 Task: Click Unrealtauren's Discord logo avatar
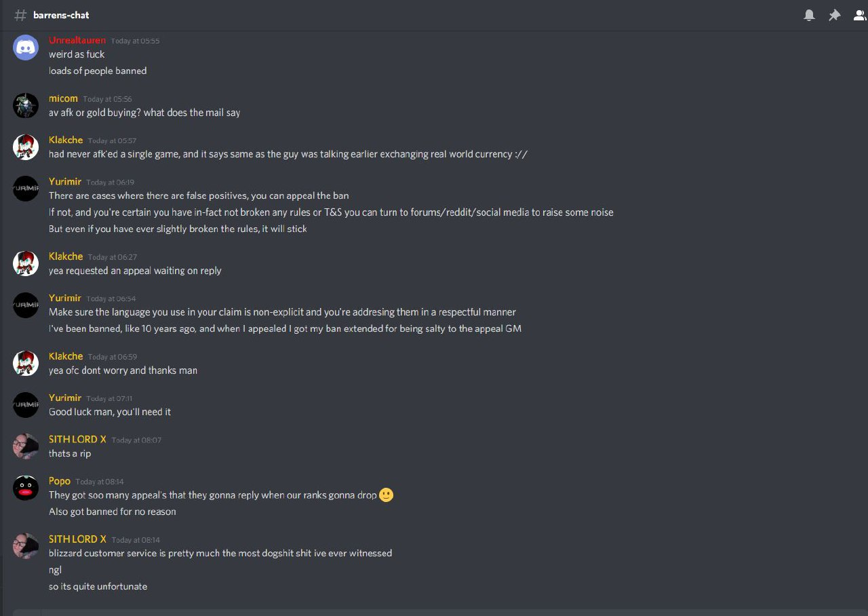[26, 47]
